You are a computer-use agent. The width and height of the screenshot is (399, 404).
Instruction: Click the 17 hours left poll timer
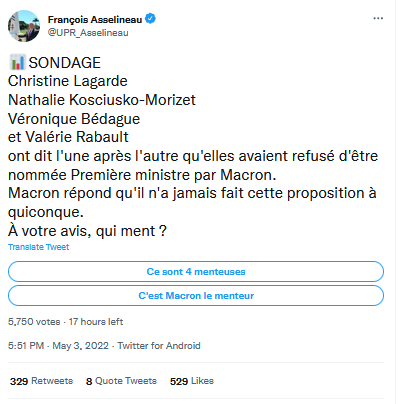click(x=96, y=322)
